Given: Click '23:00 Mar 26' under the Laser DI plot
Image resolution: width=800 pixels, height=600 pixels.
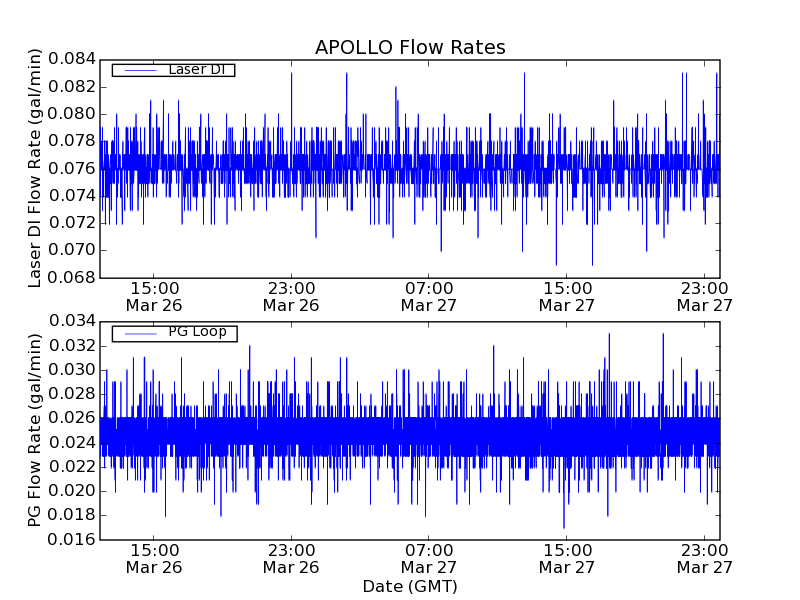Looking at the screenshot, I should [291, 297].
